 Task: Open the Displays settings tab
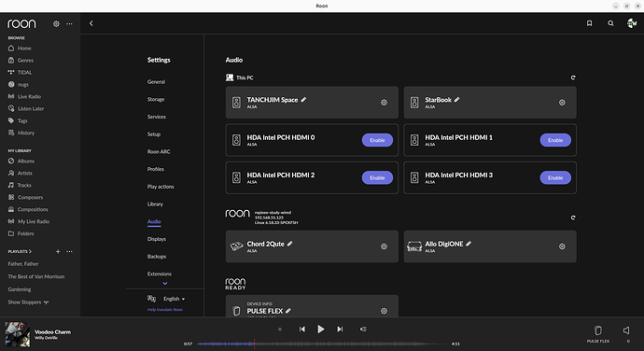(157, 239)
